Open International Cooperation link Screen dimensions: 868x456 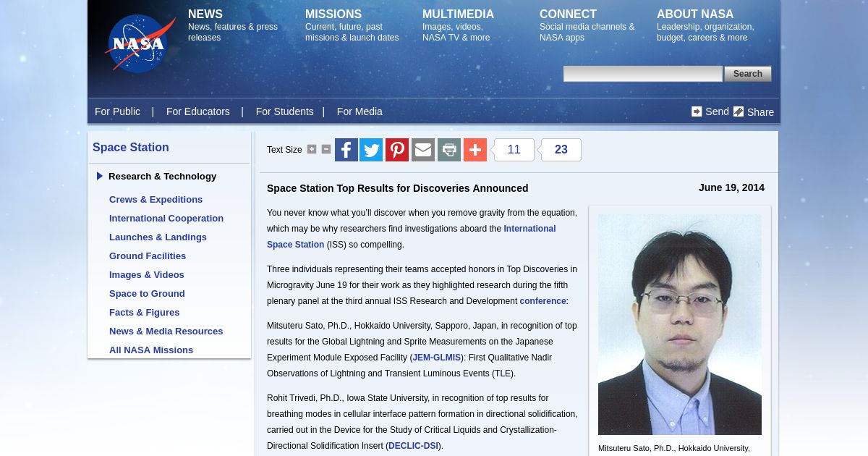click(x=166, y=218)
